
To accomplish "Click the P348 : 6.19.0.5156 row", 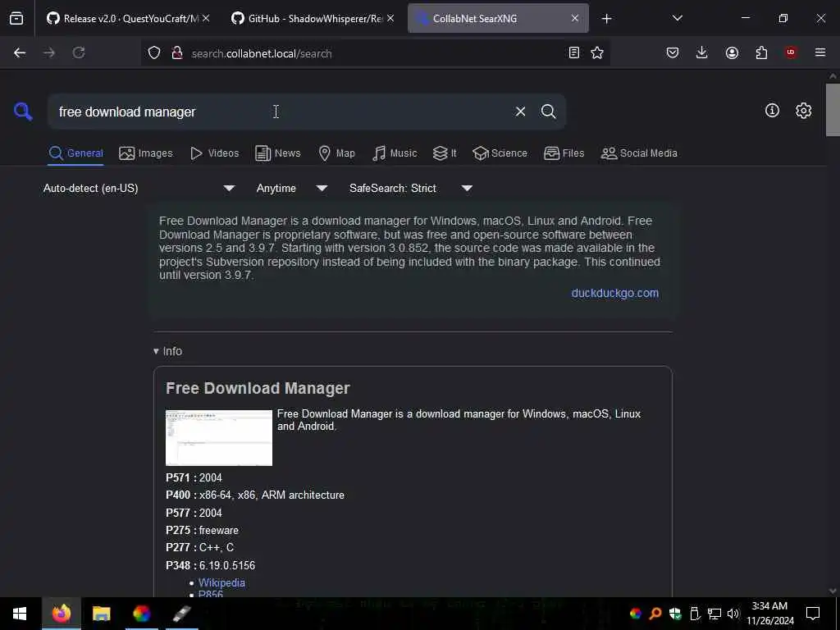I will [x=211, y=565].
